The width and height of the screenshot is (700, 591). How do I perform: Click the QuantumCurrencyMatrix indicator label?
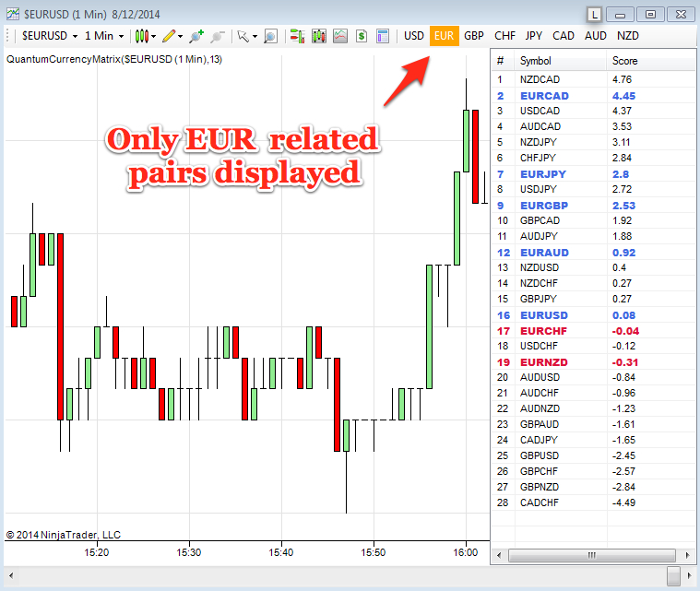pos(114,59)
